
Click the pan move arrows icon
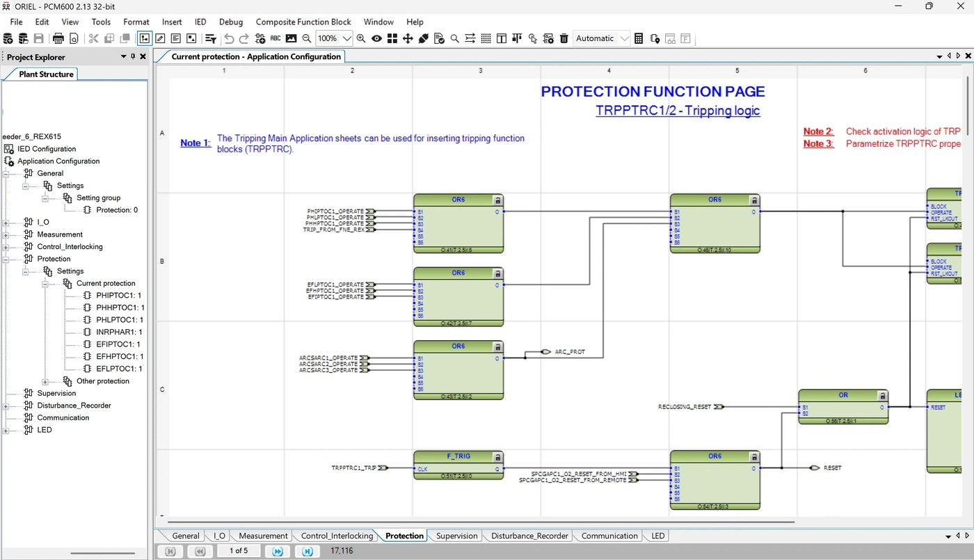pyautogui.click(x=408, y=38)
